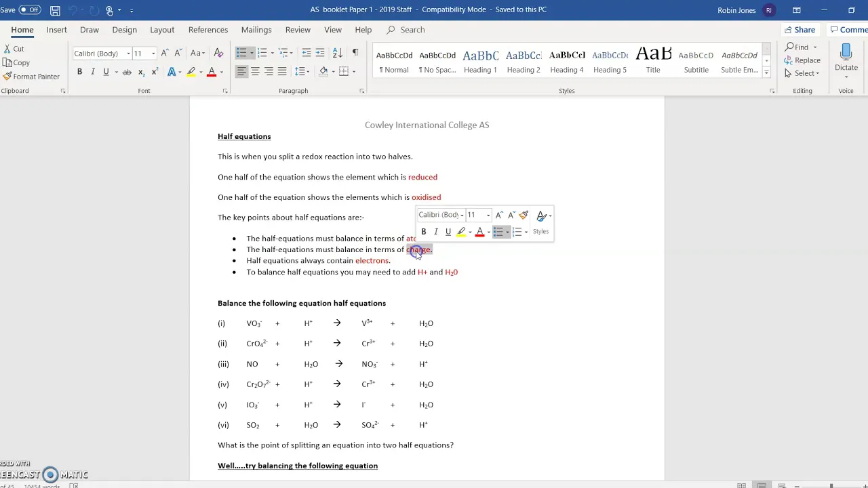Viewport: 868px width, 488px height.
Task: Select Align Right in ribbon
Action: tap(269, 72)
